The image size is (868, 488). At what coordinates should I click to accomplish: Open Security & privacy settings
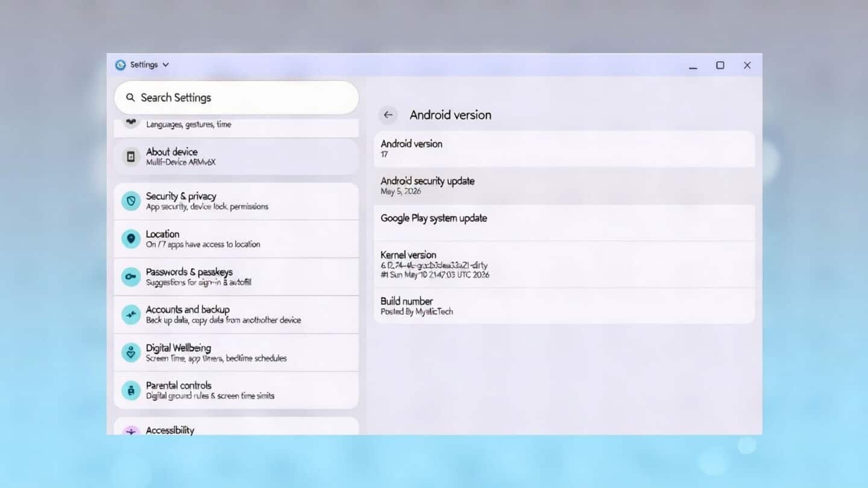tap(236, 201)
